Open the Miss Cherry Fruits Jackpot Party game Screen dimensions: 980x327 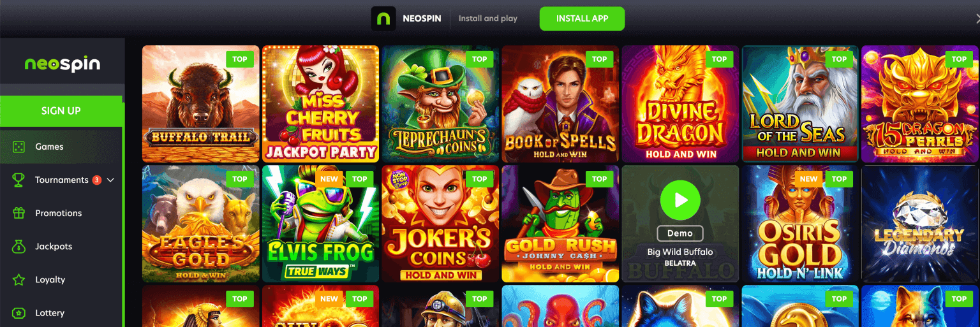pyautogui.click(x=320, y=104)
